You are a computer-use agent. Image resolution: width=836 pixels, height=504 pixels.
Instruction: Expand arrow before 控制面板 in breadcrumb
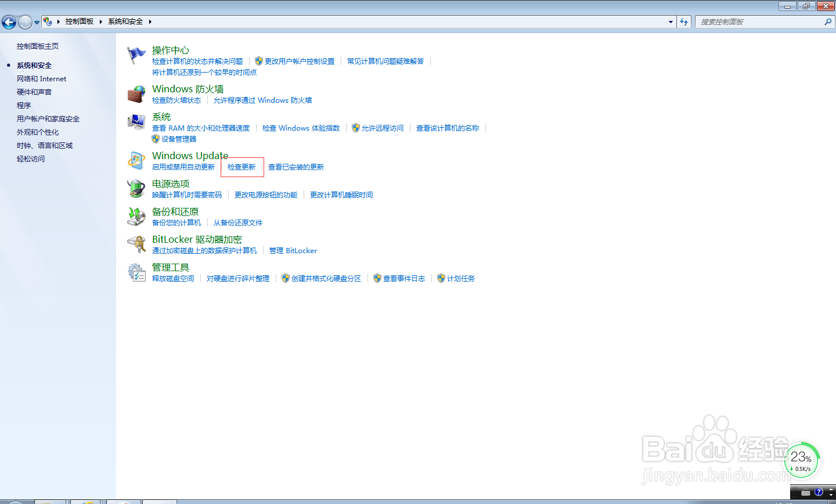coord(59,21)
